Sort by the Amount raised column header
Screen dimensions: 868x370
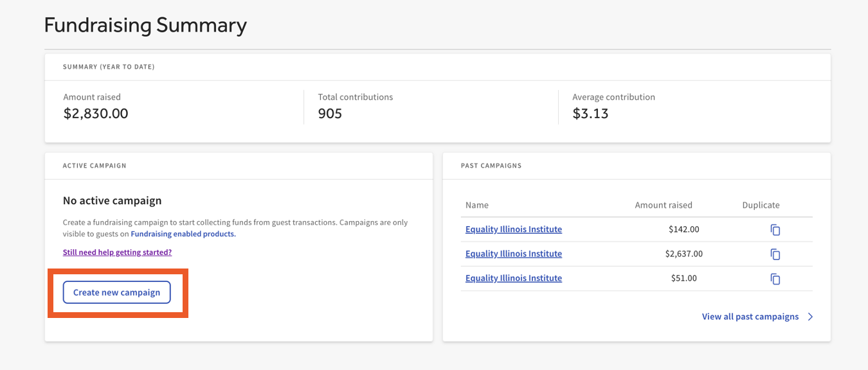coord(663,205)
